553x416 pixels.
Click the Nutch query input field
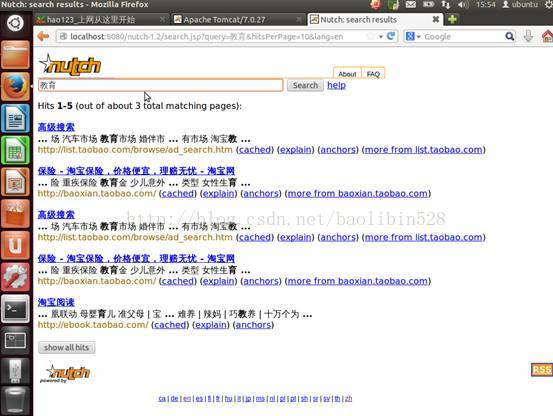[x=160, y=85]
